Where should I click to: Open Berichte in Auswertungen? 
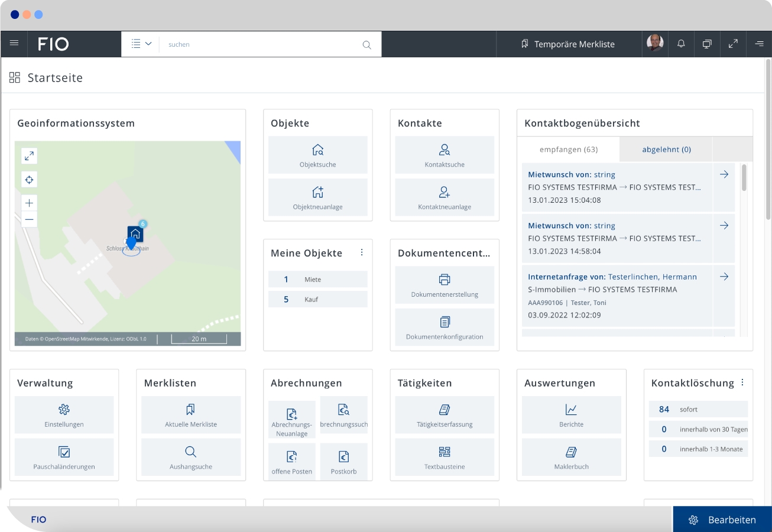pos(572,415)
